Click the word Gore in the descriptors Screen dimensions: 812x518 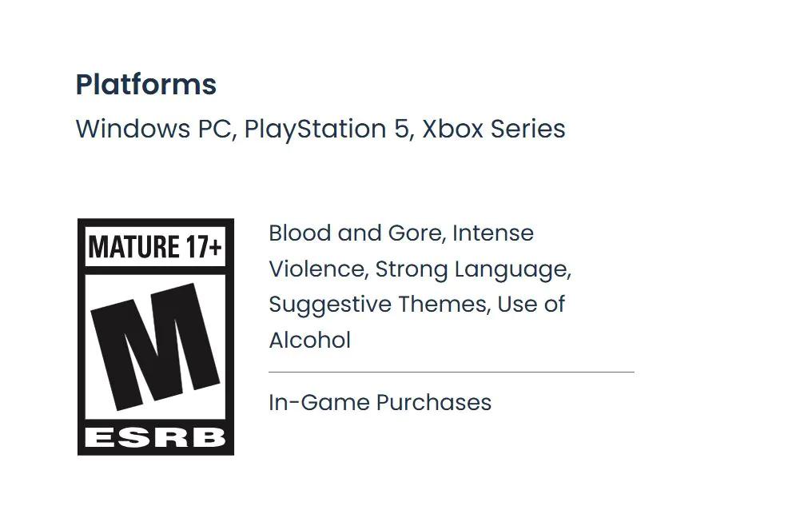(415, 233)
